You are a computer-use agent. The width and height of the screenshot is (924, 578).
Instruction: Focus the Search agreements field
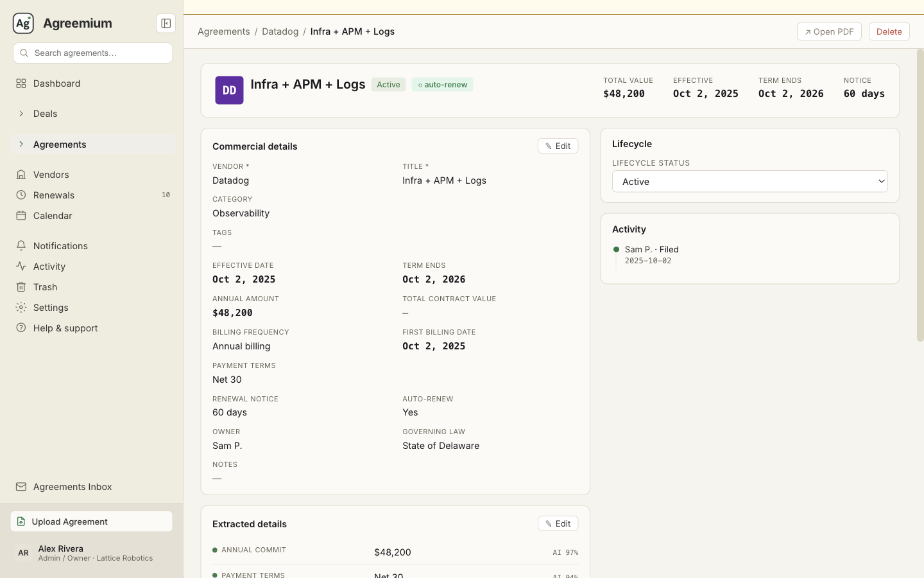coord(92,53)
